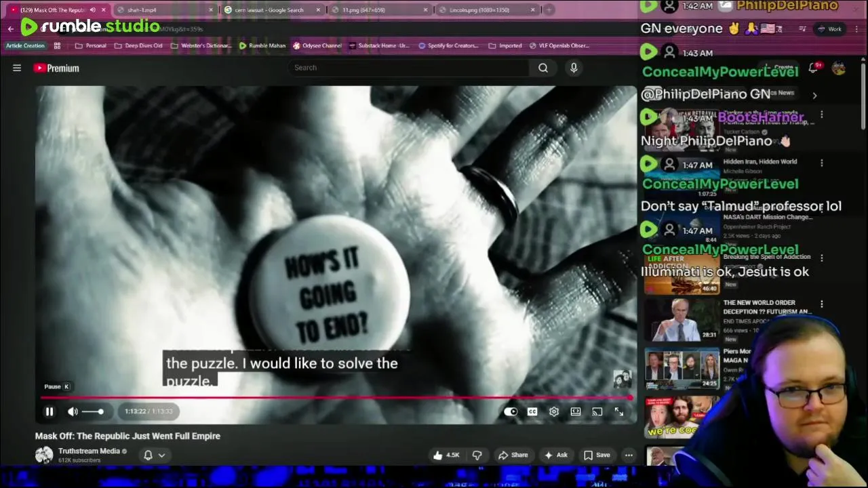
Task: Open the Hidden Iran, Hidden World video
Action: tap(759, 162)
